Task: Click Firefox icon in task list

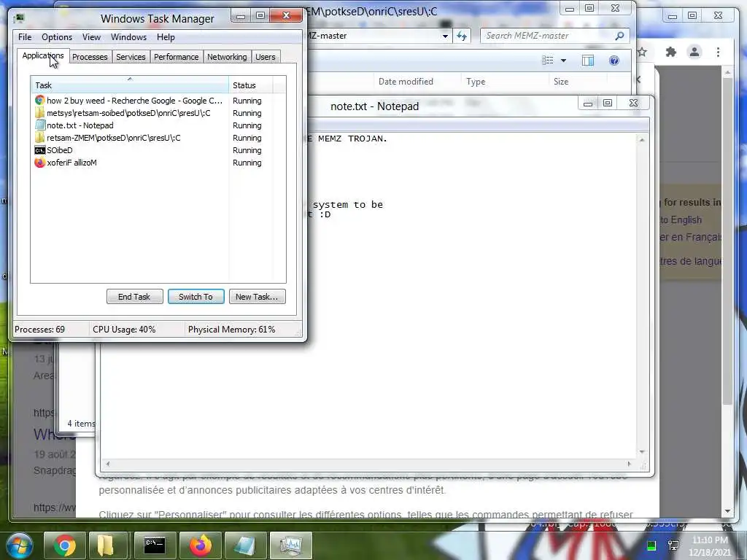Action: 39,163
